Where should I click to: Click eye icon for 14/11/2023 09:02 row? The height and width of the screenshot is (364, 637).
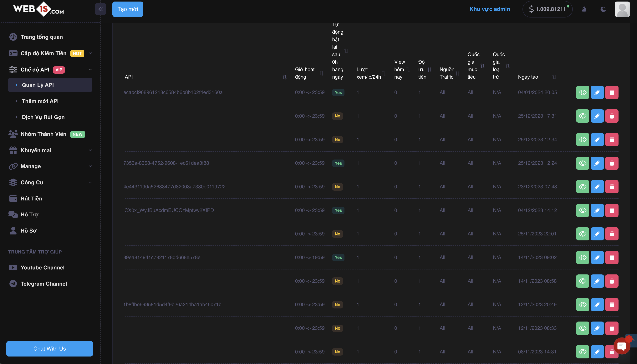pos(582,258)
